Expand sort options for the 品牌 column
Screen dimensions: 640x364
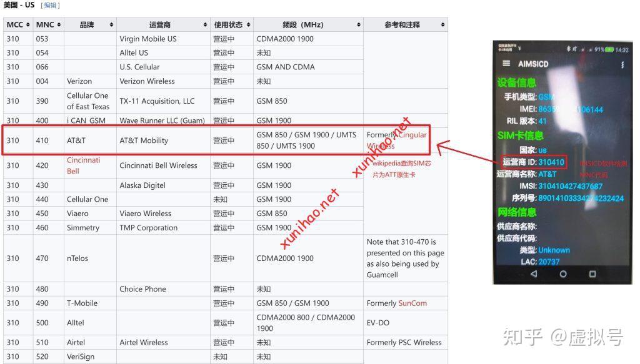pos(111,24)
